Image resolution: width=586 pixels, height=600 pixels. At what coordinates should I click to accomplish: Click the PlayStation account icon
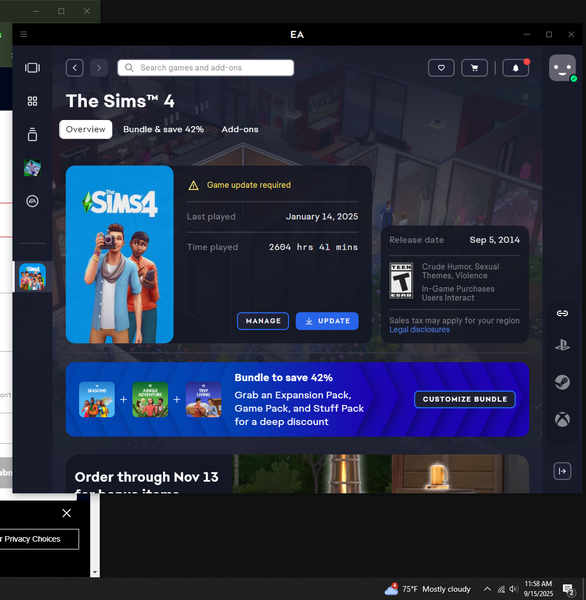[x=562, y=345]
